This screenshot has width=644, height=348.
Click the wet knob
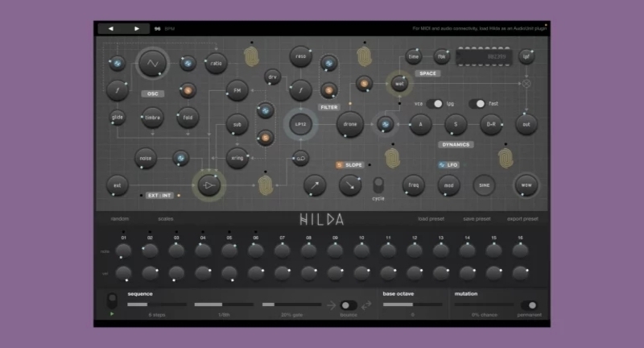[x=399, y=84]
